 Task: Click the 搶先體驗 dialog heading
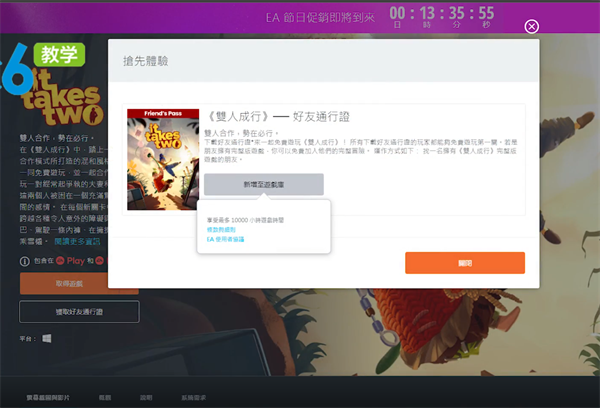(145, 61)
